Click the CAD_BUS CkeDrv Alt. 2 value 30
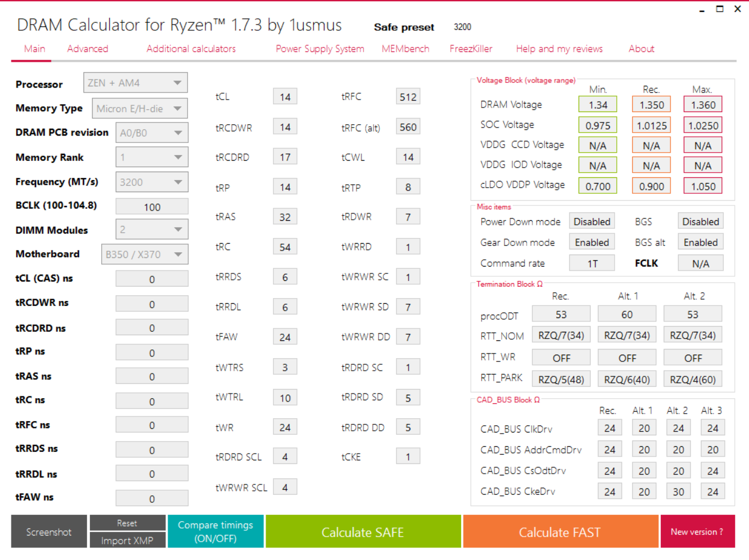Screen dimensions: 749x560 click(x=679, y=491)
